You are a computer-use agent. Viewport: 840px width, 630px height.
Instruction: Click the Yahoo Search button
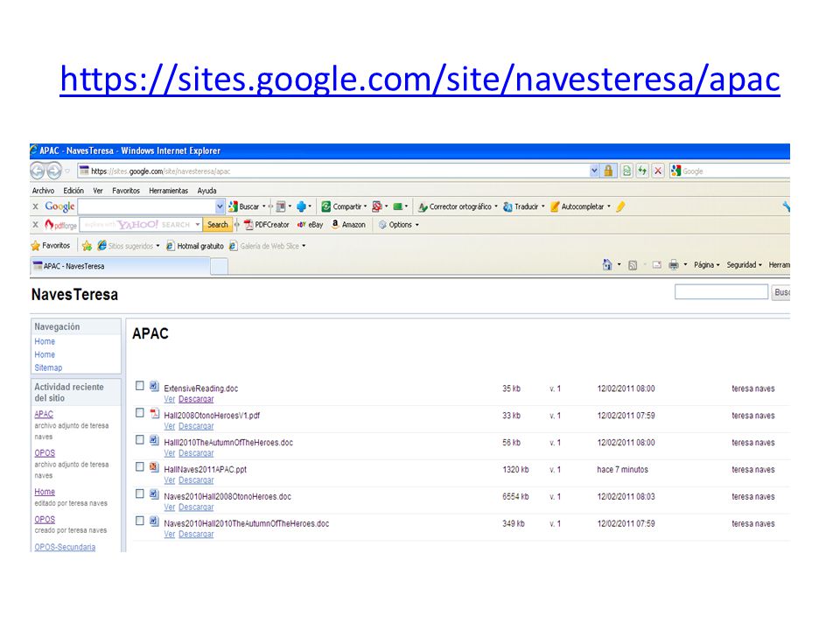pos(218,225)
